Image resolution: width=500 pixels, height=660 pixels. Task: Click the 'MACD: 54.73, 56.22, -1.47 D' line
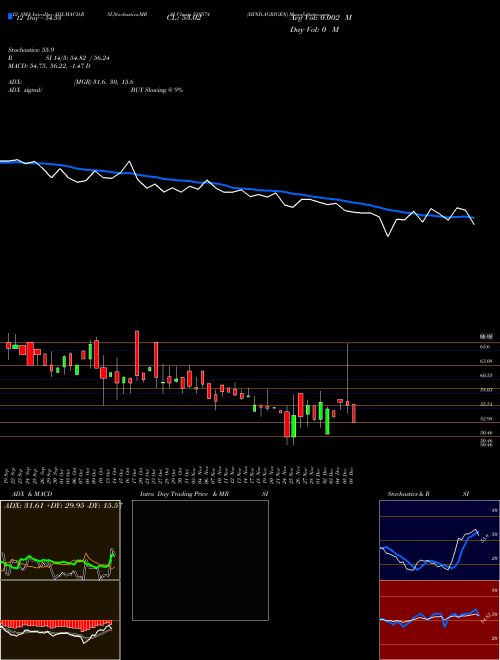[49, 66]
